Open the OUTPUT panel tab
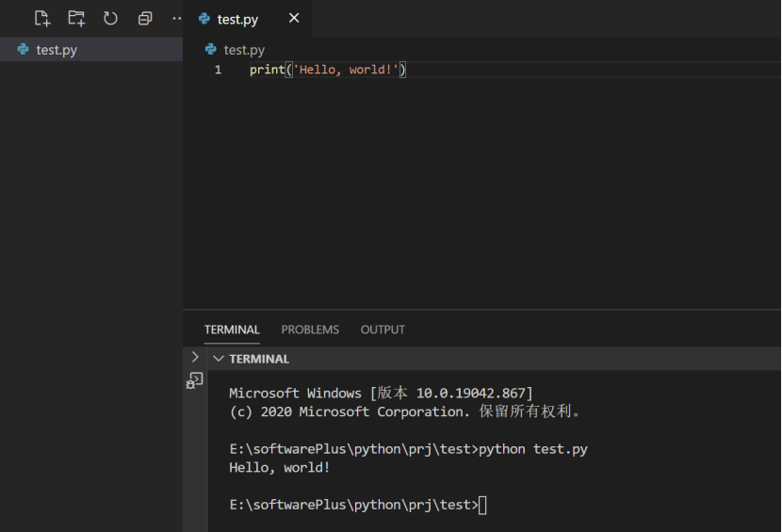This screenshot has width=782, height=532. click(383, 330)
